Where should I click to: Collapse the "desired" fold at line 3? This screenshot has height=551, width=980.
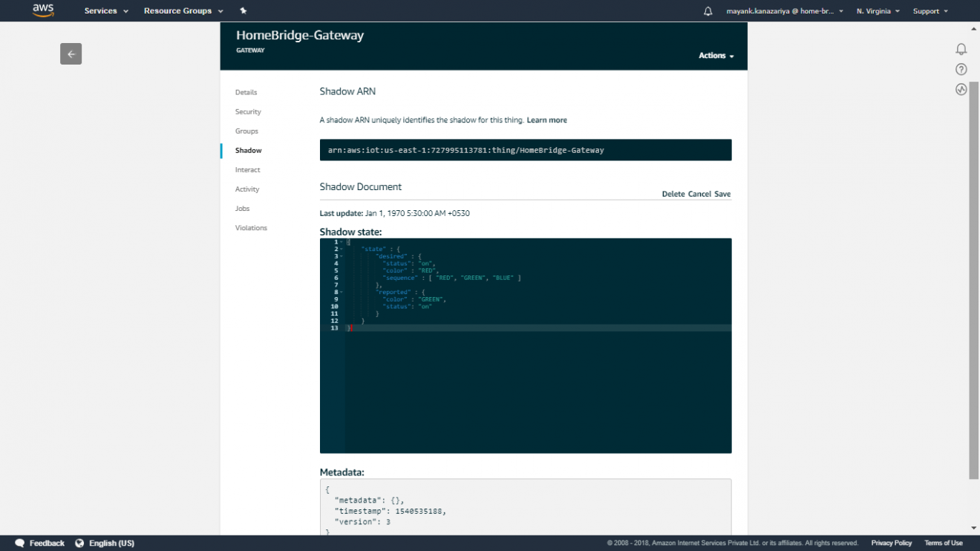click(x=341, y=256)
